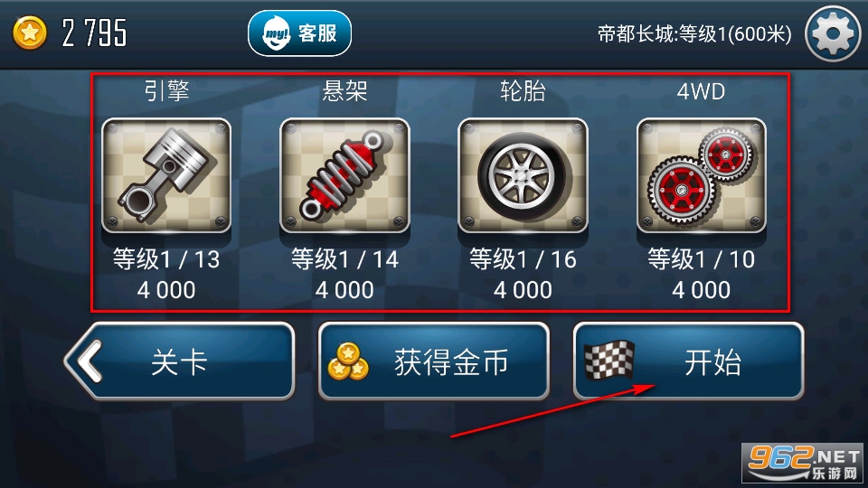Screen dimensions: 868x488
Task: Choose the tire wheel upgrade icon
Action: 523,175
